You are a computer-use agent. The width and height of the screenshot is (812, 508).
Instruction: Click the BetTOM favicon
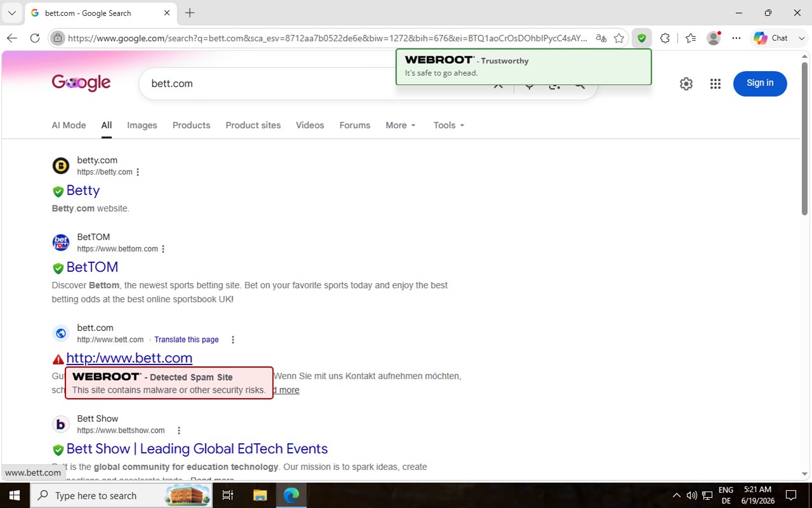click(x=61, y=243)
